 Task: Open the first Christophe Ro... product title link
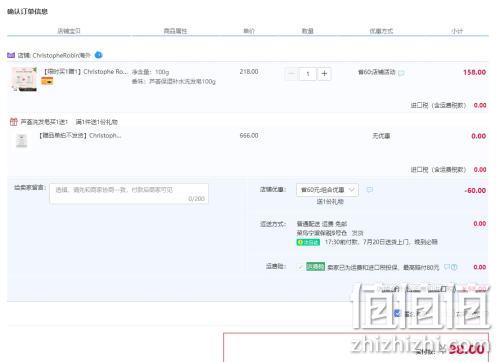tap(86, 72)
